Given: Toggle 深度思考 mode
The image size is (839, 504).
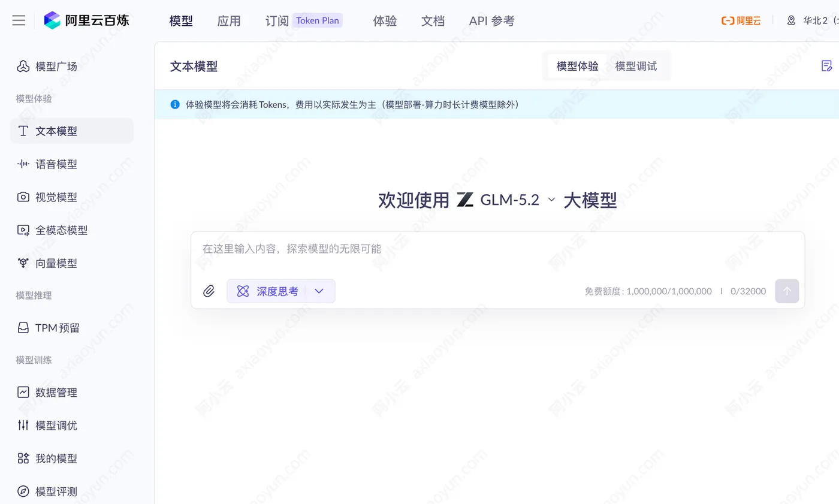Looking at the screenshot, I should [x=267, y=291].
